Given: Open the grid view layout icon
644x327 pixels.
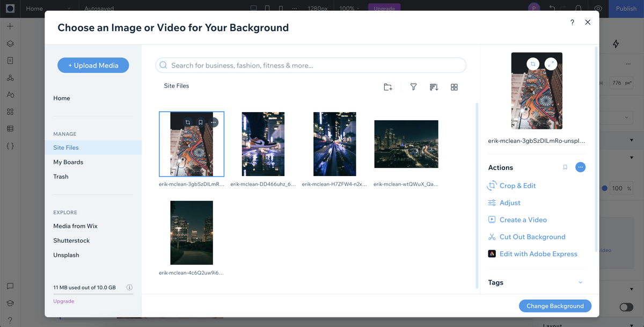Looking at the screenshot, I should tap(454, 86).
